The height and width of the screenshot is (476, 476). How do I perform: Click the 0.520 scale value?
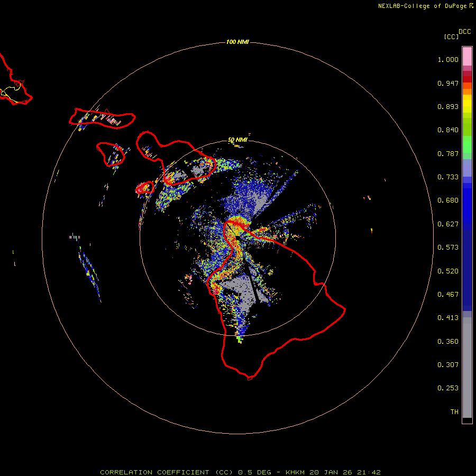[448, 271]
